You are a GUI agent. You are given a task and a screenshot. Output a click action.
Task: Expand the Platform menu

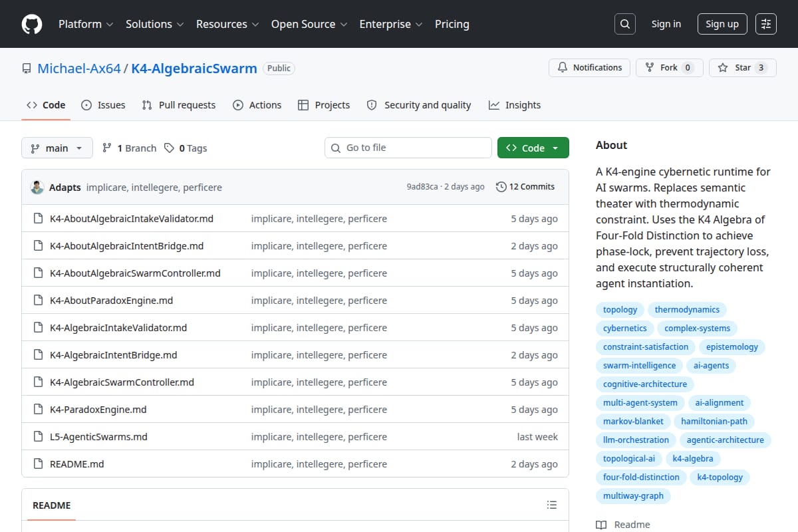[85, 24]
